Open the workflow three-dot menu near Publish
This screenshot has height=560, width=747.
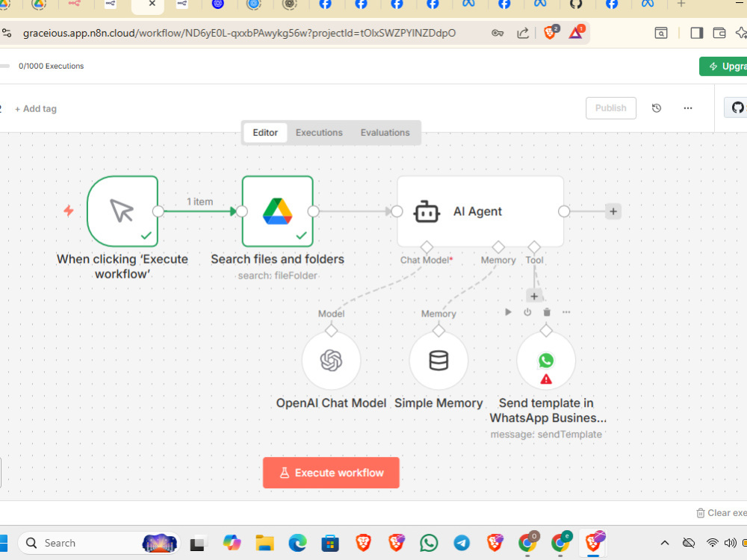(688, 108)
